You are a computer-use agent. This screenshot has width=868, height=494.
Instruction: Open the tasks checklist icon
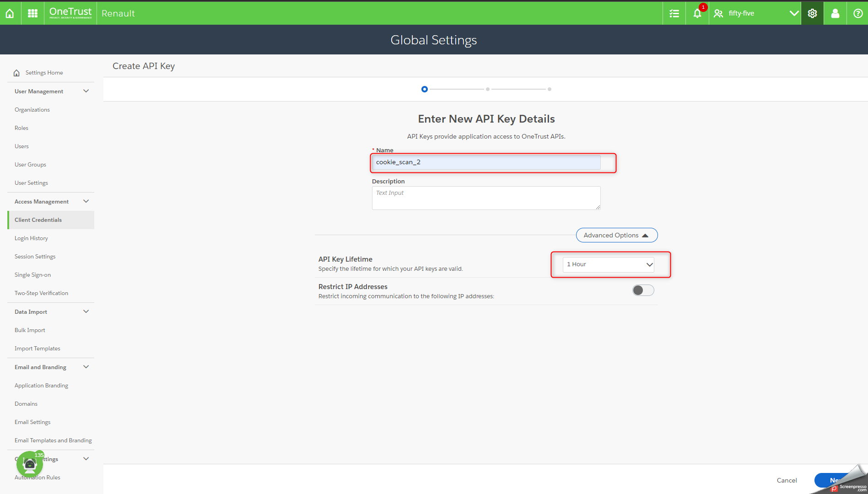coord(674,13)
